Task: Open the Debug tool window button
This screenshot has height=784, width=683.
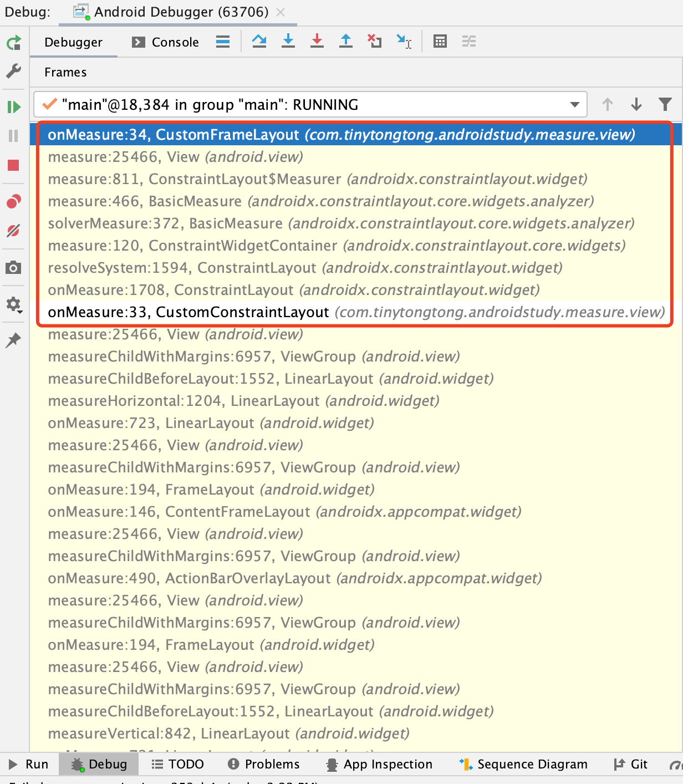Action: pos(99,764)
